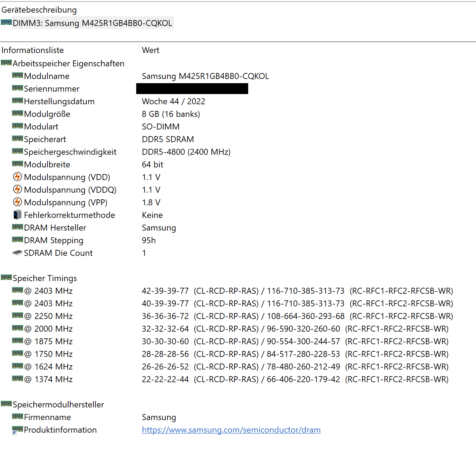Click the DRAM Stepping value 95h
Screen dimensions: 476x459
pyautogui.click(x=149, y=240)
